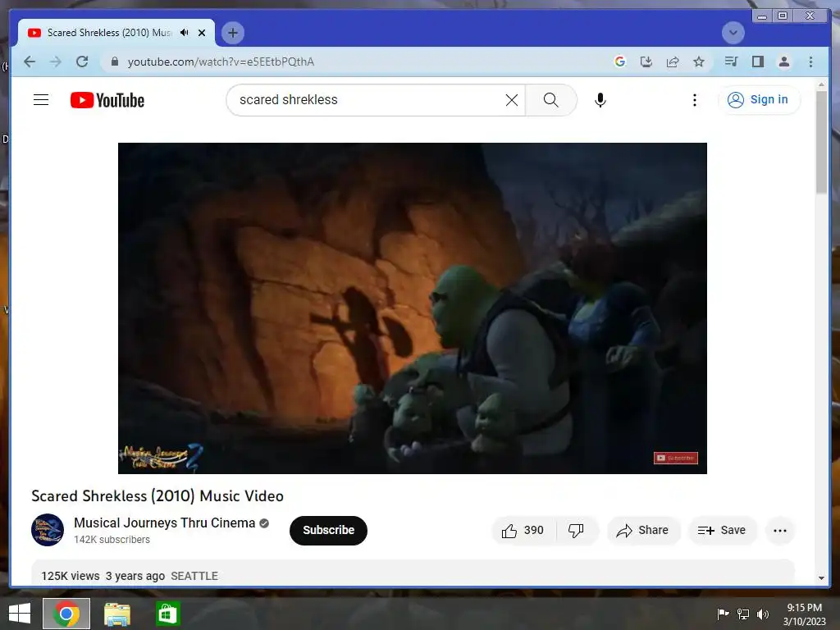The image size is (840, 630).
Task: Open Windows Start menu
Action: (x=20, y=614)
